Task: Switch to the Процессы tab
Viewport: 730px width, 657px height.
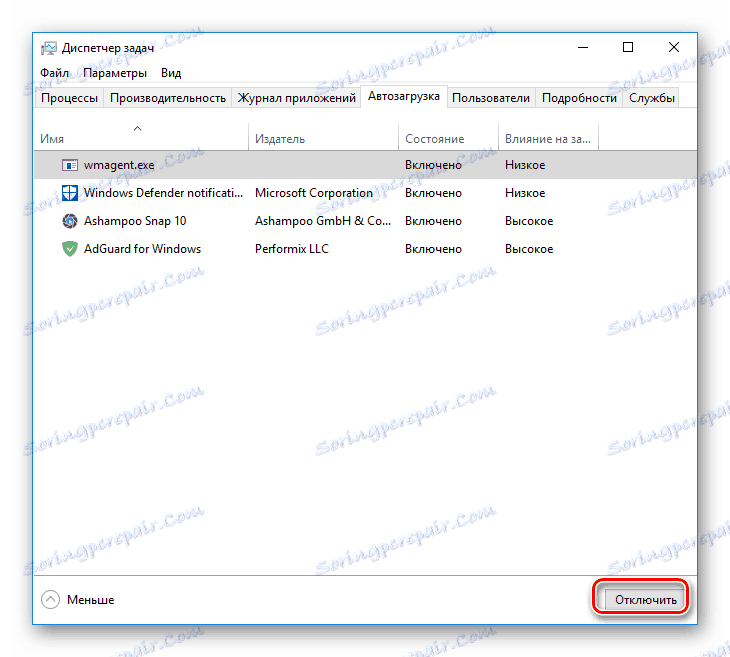Action: coord(69,98)
